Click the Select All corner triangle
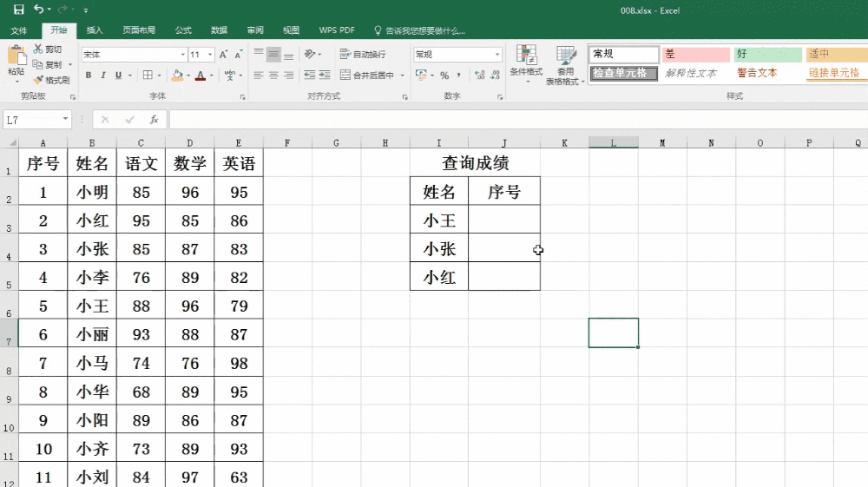The image size is (868, 487). 11,142
